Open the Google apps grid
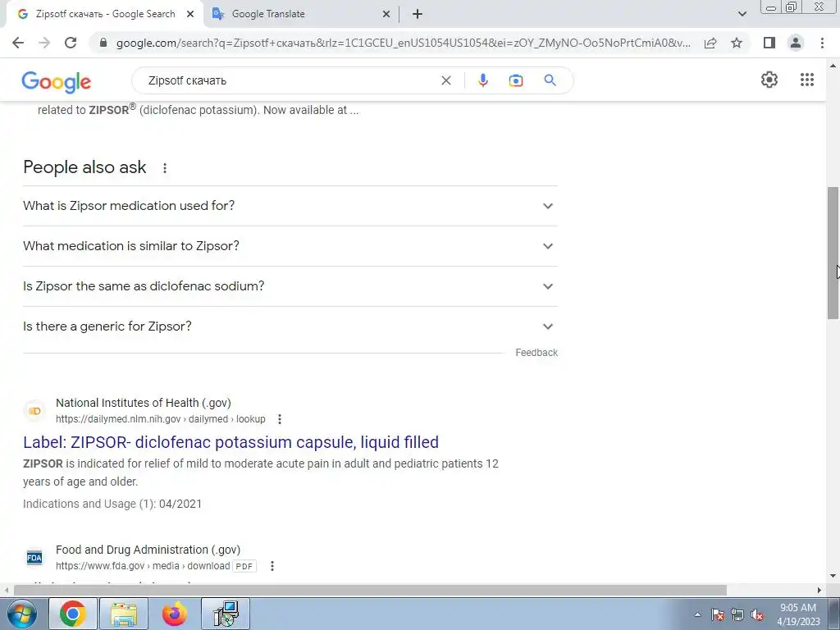 click(807, 80)
